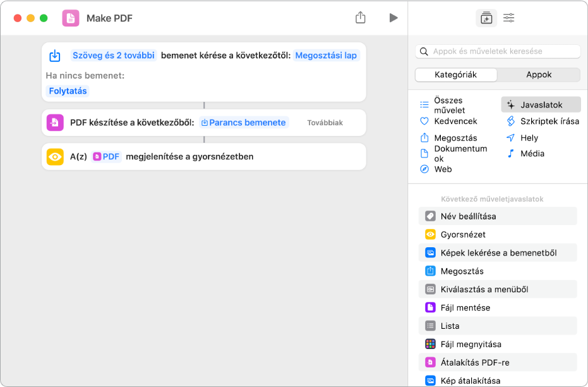Click the Make PDF shortcut icon
Image resolution: width=588 pixels, height=387 pixels.
tap(71, 18)
